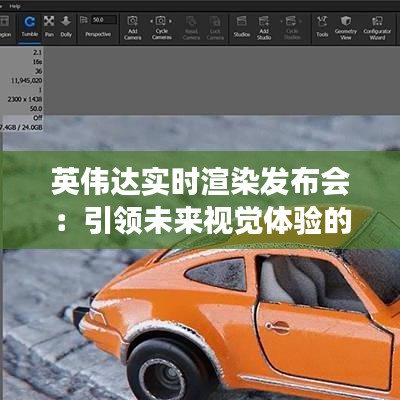The height and width of the screenshot is (400, 400).
Task: Click the resolution value 2300 x 1438
Action: pyautogui.click(x=25, y=99)
